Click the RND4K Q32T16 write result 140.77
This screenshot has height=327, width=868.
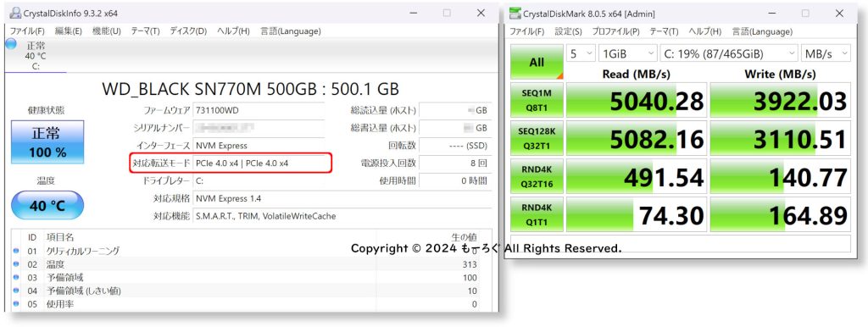pos(781,176)
